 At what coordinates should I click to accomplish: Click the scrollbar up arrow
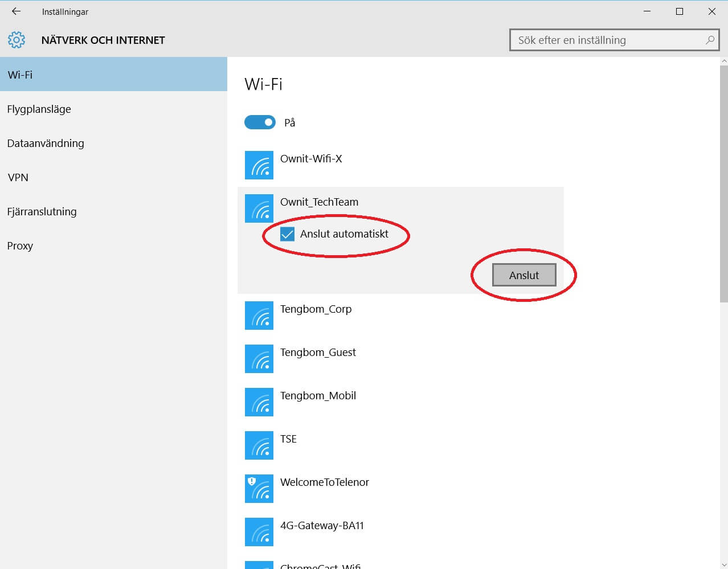point(724,61)
